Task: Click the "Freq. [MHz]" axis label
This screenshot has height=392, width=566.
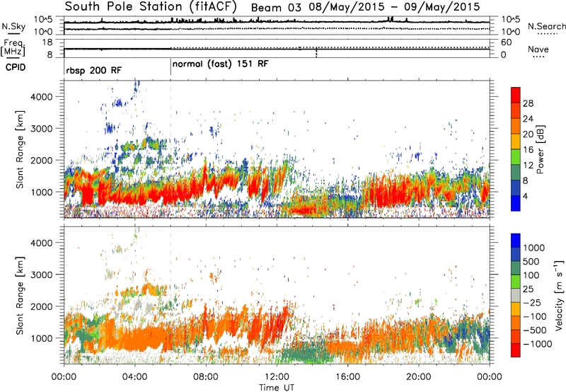Action: (13, 47)
